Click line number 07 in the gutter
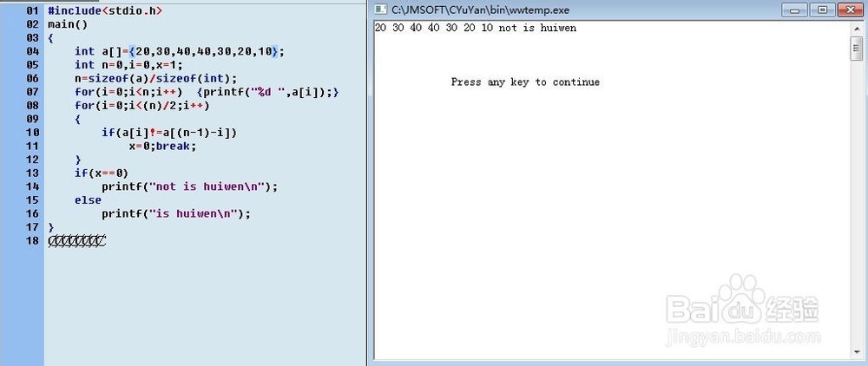The height and width of the screenshot is (366, 868). 33,92
